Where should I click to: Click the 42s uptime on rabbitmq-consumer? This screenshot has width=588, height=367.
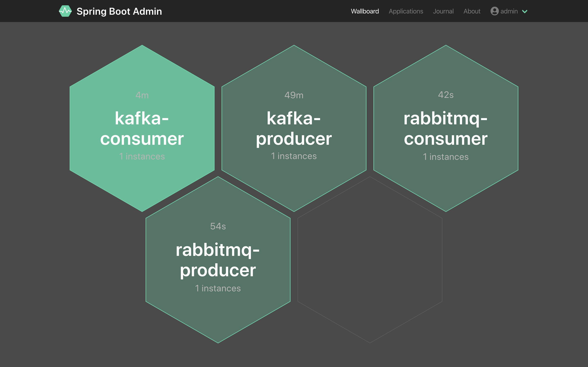446,95
